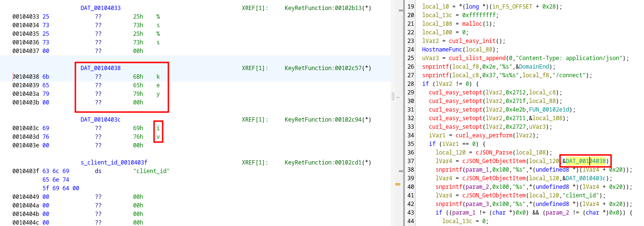This screenshot has width=644, height=226.
Task: Click the HostnameFunc call in the decompiler
Action: click(442, 50)
